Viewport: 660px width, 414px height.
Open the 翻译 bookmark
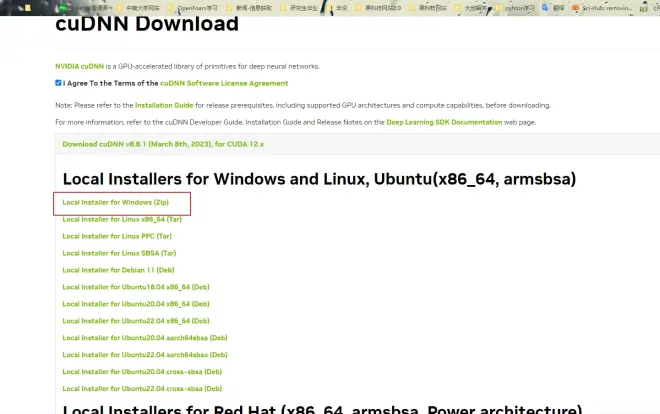553,8
